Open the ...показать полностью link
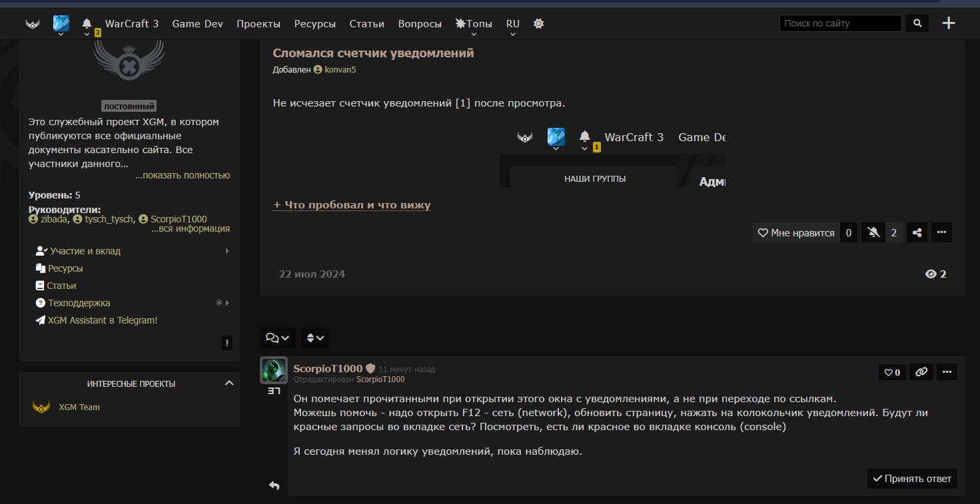 point(183,175)
